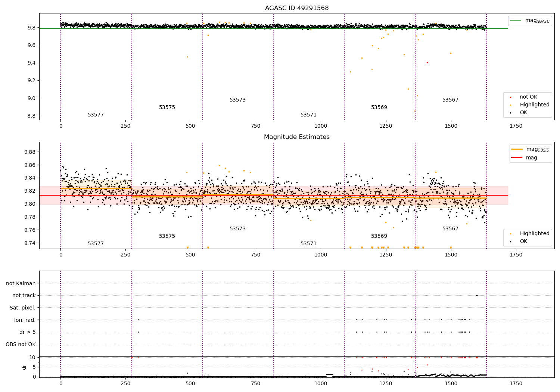Select OBSID label 53569 in Magnitude Estimates plot
Image resolution: width=560 pixels, height=392 pixels.
pyautogui.click(x=379, y=236)
